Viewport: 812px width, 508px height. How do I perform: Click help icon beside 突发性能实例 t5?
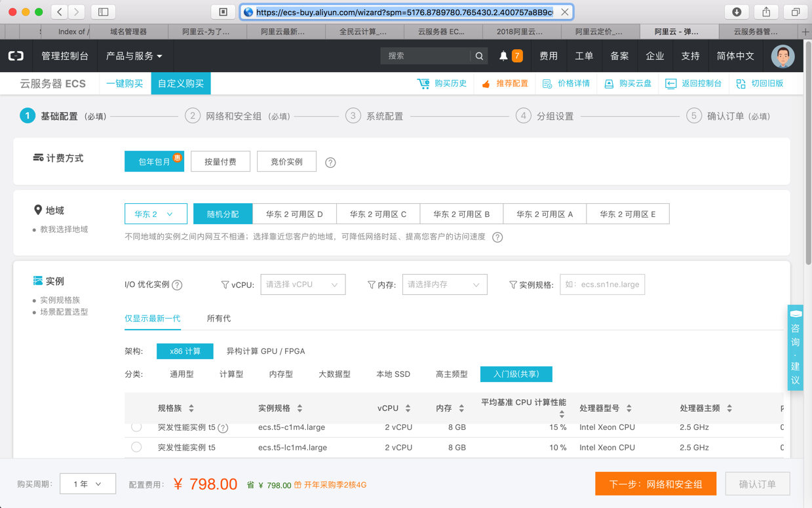pyautogui.click(x=223, y=428)
